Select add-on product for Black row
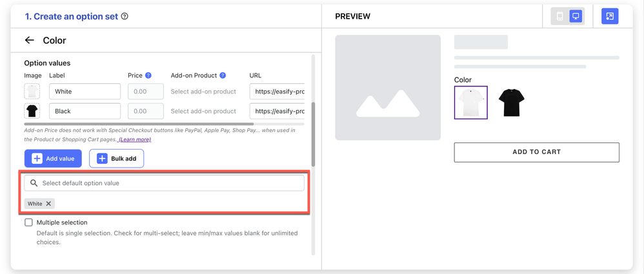The height and width of the screenshot is (274, 644). point(203,111)
